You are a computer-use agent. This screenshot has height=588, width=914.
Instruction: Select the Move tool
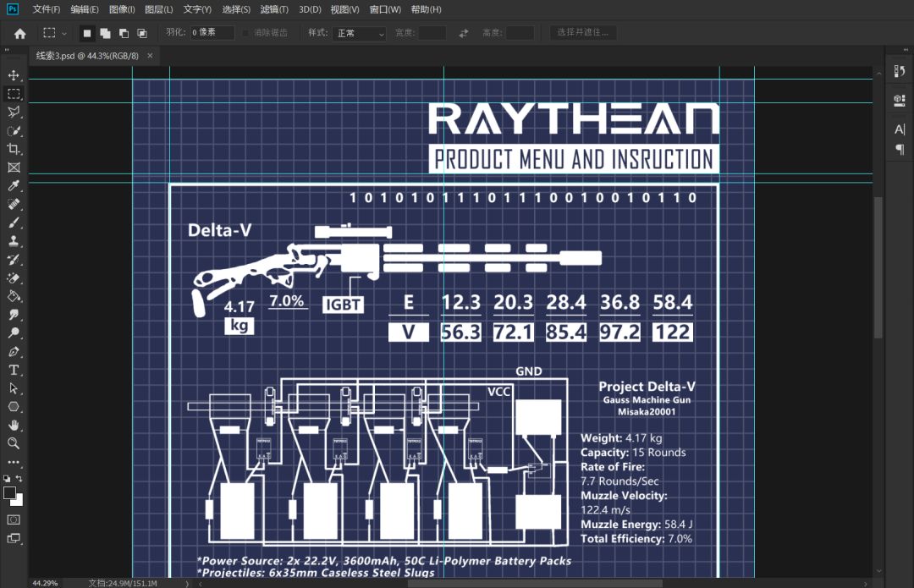(x=14, y=75)
